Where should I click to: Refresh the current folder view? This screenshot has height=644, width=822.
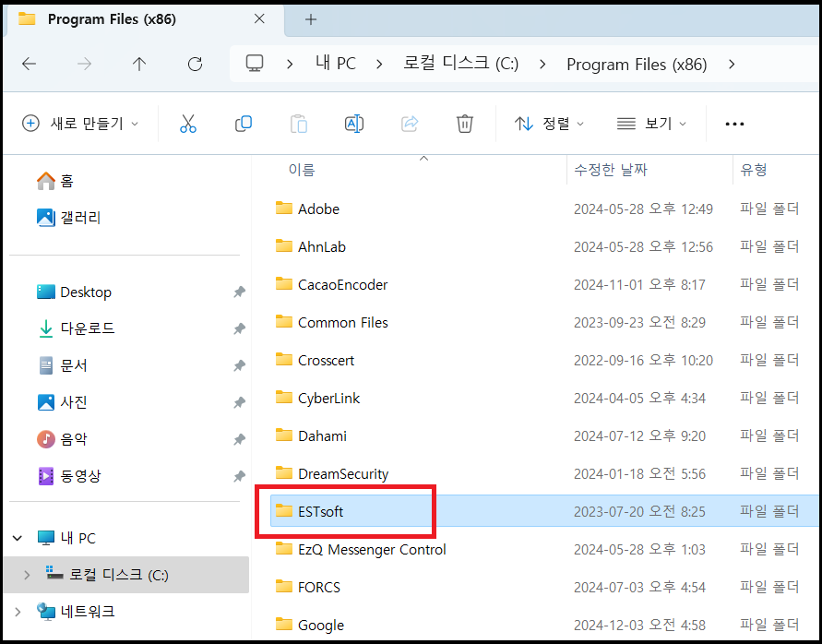[195, 64]
